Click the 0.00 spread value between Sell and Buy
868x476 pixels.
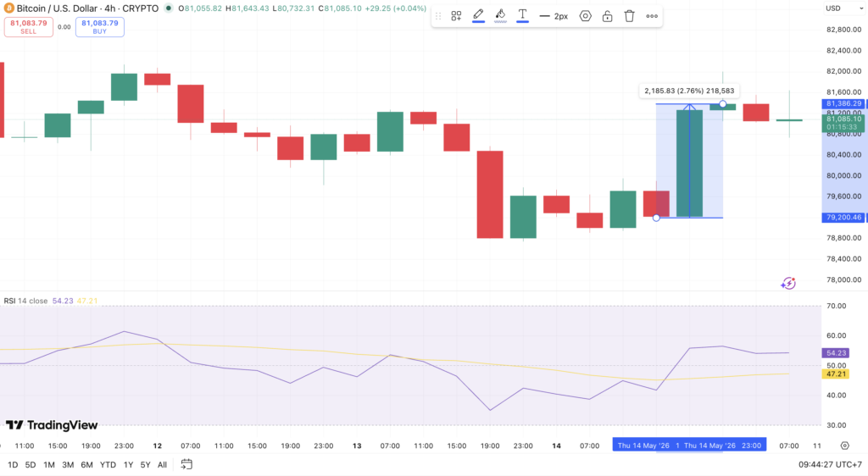coord(64,26)
